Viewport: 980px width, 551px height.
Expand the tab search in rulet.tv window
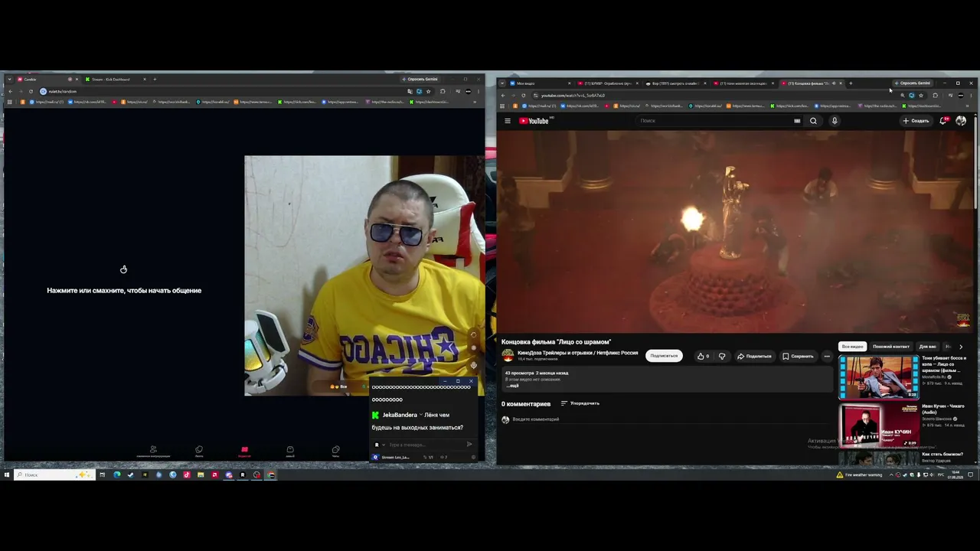9,79
